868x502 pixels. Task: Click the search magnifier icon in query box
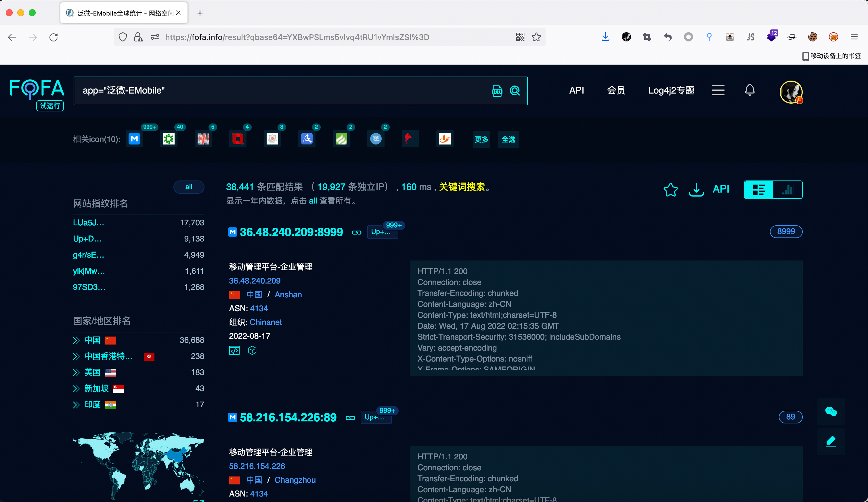(x=515, y=91)
